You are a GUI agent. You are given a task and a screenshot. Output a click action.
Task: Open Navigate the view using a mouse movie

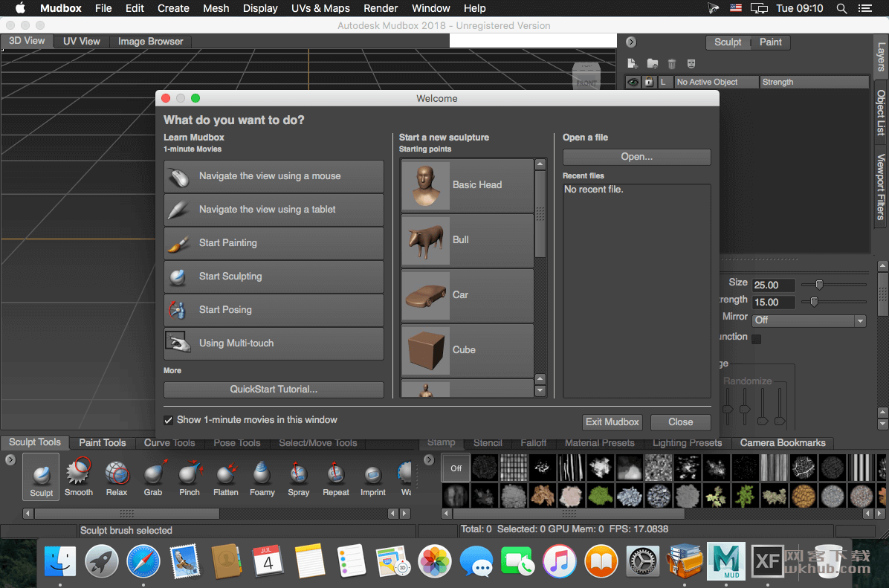point(274,176)
